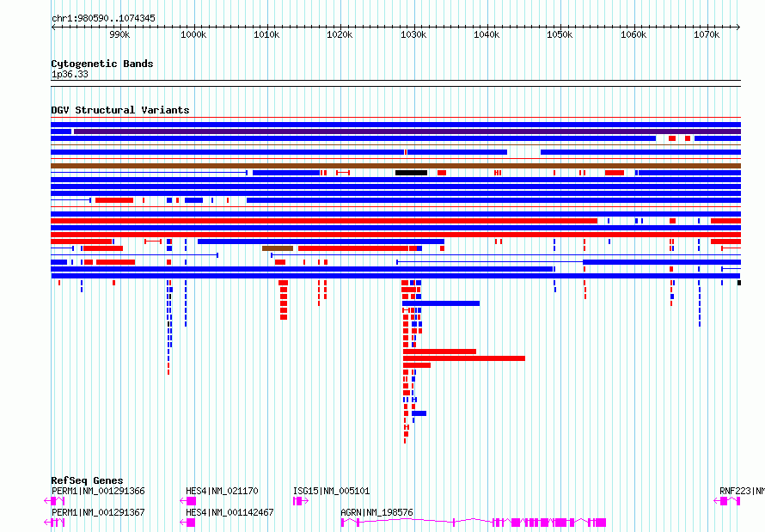Viewport: 765px width, 532px height.
Task: Click the full-width brown structural variant bar
Action: click(x=395, y=166)
